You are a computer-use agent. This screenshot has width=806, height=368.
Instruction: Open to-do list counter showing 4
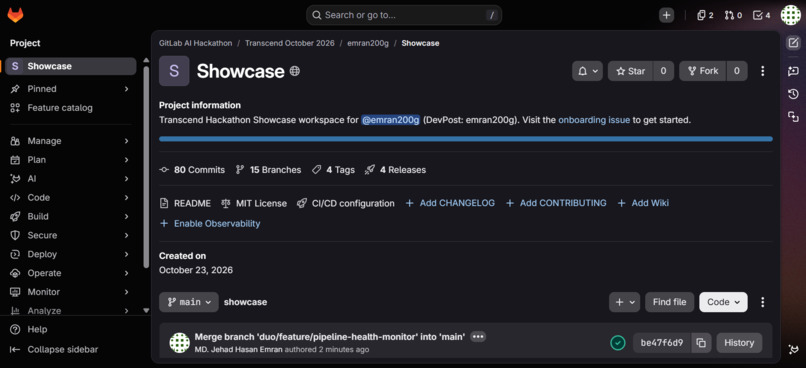coord(761,15)
